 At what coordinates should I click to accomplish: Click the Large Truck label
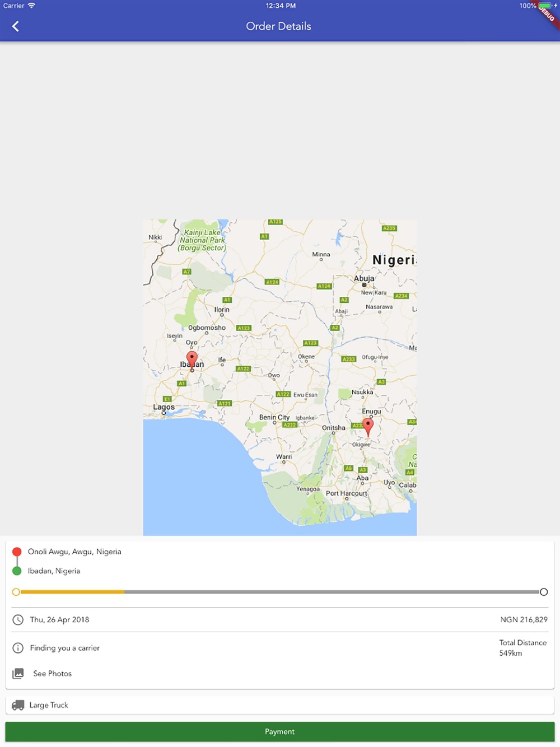[x=49, y=705]
